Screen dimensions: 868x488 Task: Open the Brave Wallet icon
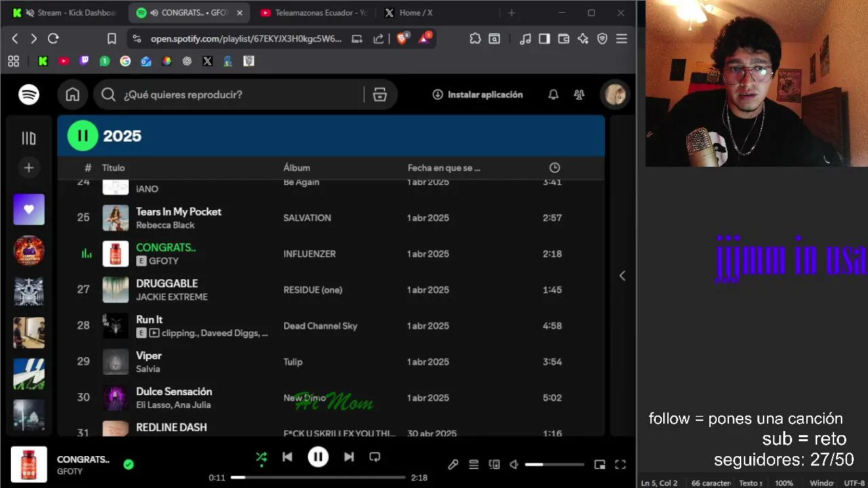[563, 39]
